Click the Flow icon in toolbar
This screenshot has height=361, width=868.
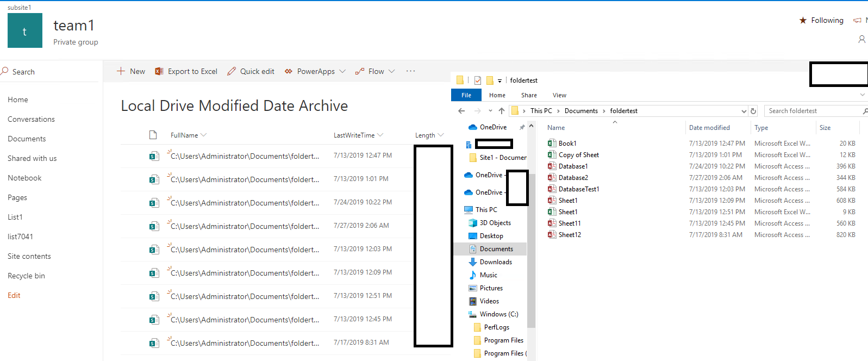[x=359, y=71]
